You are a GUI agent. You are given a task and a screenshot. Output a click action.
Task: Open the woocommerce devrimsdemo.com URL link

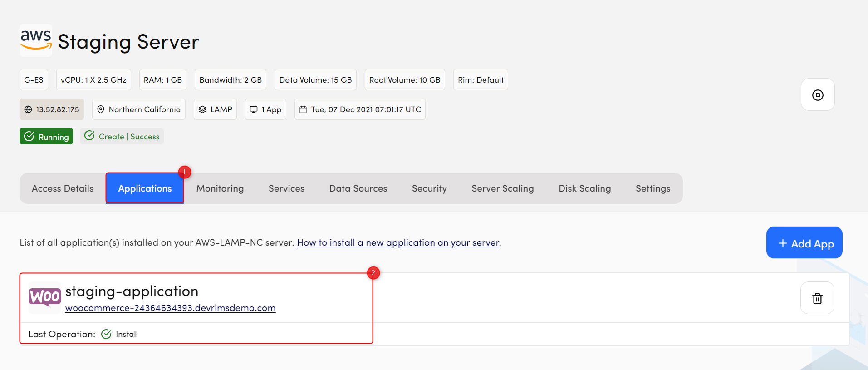170,308
